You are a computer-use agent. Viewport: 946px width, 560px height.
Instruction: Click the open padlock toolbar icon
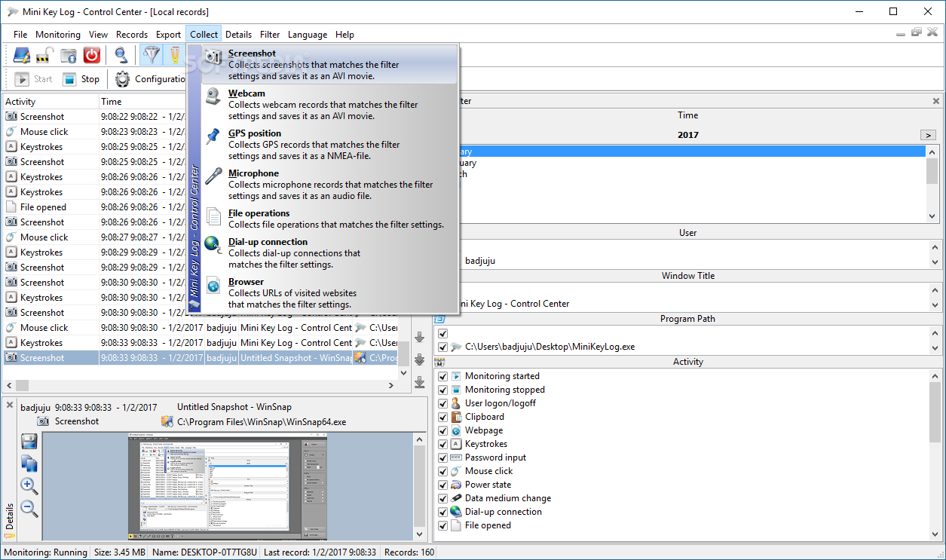(x=44, y=55)
